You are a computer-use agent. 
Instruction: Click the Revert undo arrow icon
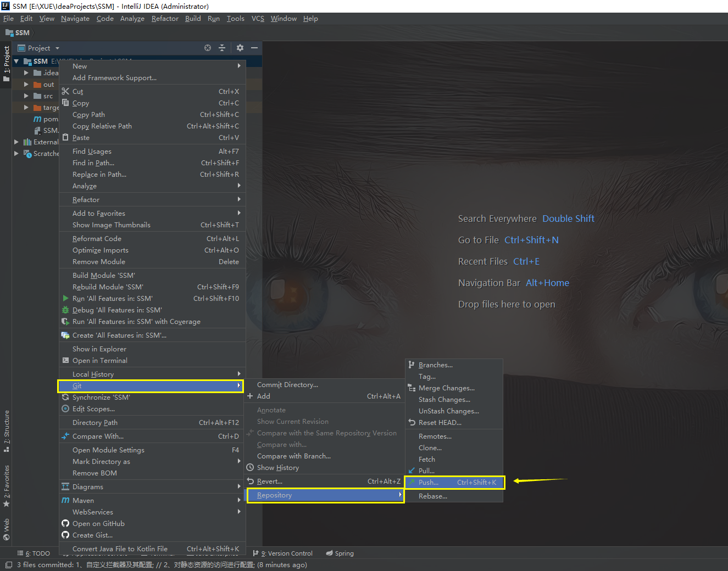tap(250, 481)
